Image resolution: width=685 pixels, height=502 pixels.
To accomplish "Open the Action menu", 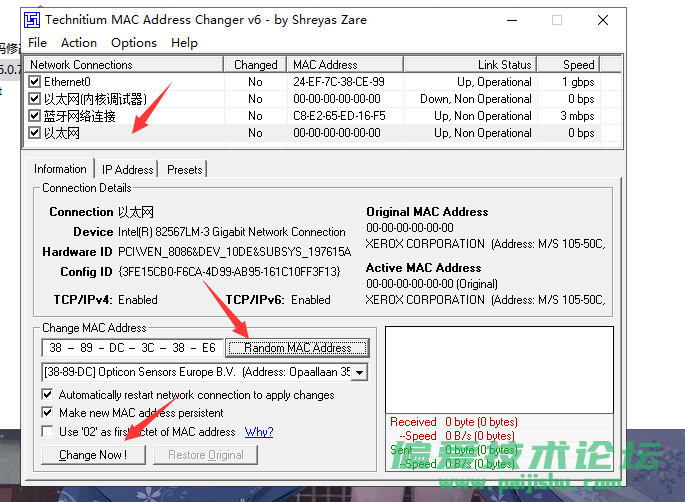I will coord(79,43).
